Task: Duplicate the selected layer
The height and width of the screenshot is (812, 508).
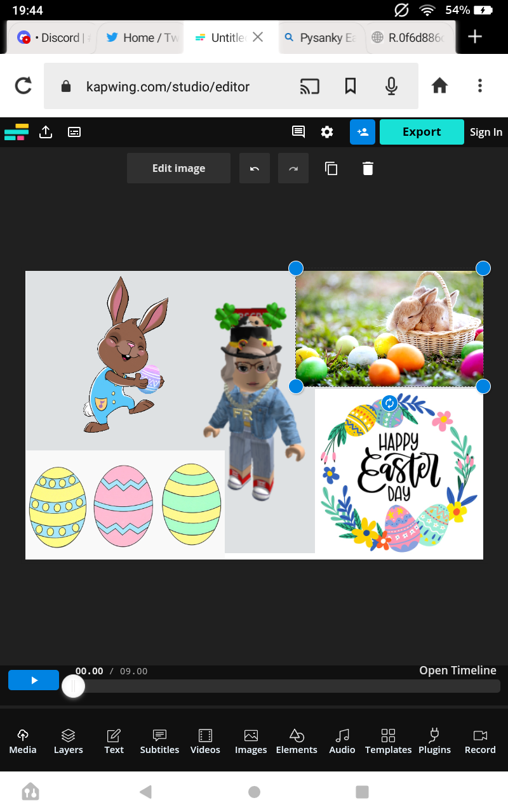Action: point(331,168)
